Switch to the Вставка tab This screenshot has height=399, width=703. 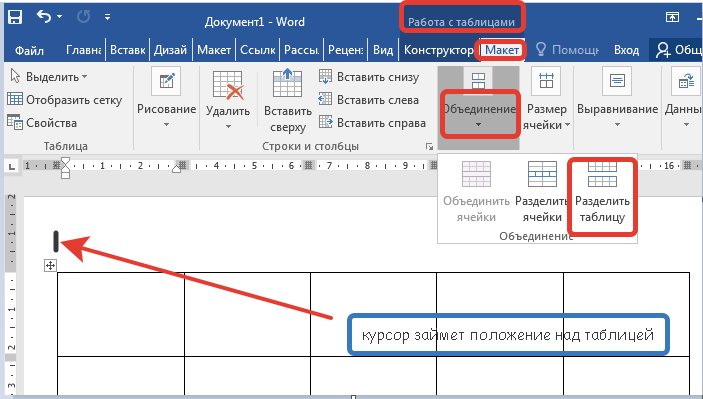click(128, 50)
